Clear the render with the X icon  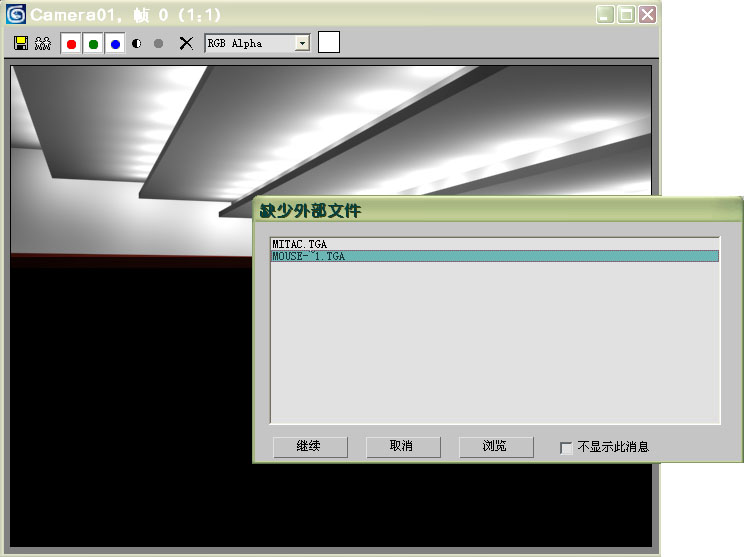point(186,44)
